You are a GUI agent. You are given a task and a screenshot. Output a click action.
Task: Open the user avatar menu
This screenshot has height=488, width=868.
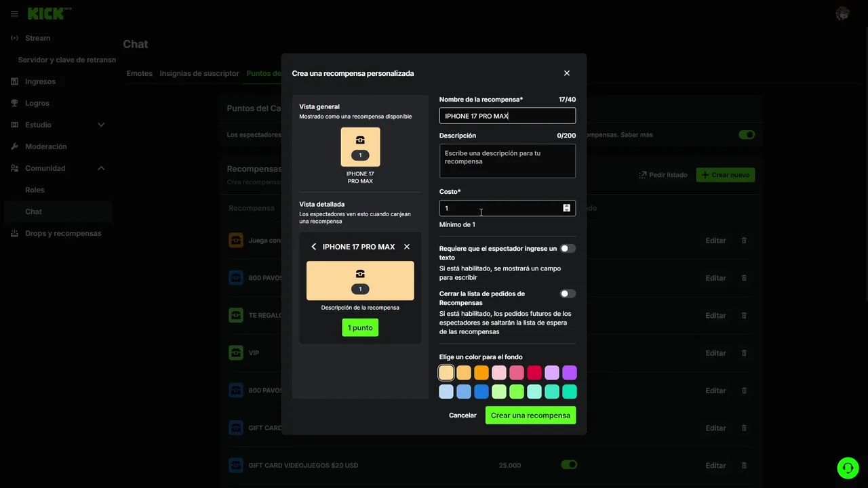click(x=842, y=14)
